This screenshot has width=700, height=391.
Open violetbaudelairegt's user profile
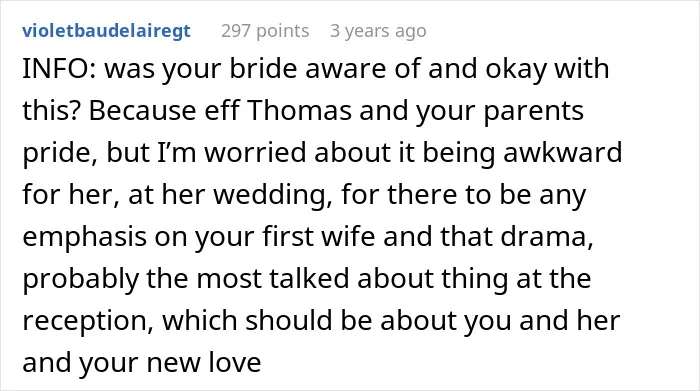106,31
